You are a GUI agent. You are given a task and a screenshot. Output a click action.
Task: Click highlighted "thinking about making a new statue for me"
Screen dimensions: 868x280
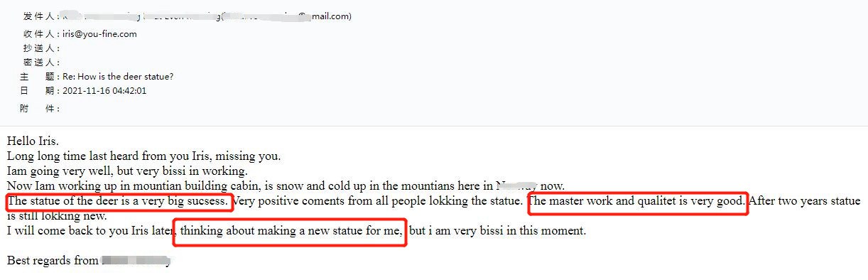(x=291, y=231)
